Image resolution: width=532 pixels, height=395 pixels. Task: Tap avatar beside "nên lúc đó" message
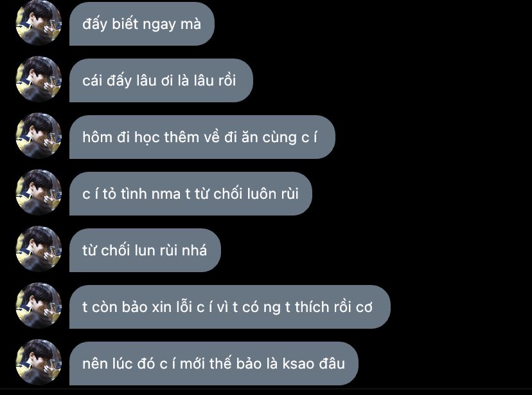[x=39, y=362]
